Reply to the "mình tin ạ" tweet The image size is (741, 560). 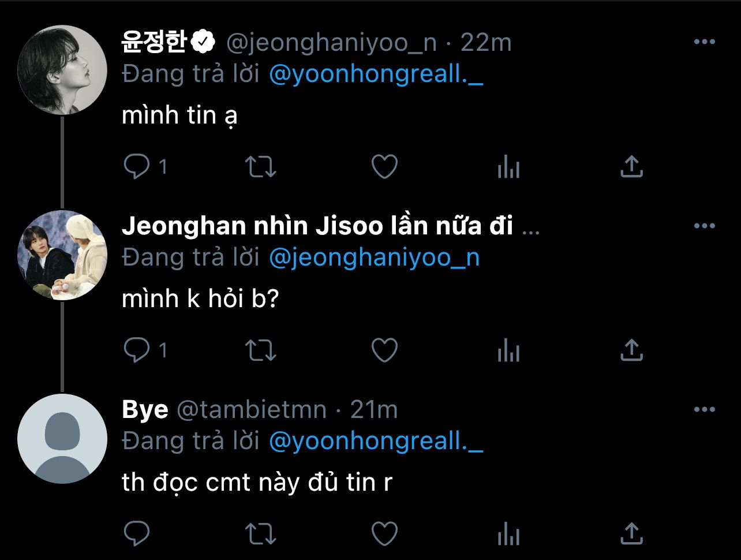coord(137,167)
